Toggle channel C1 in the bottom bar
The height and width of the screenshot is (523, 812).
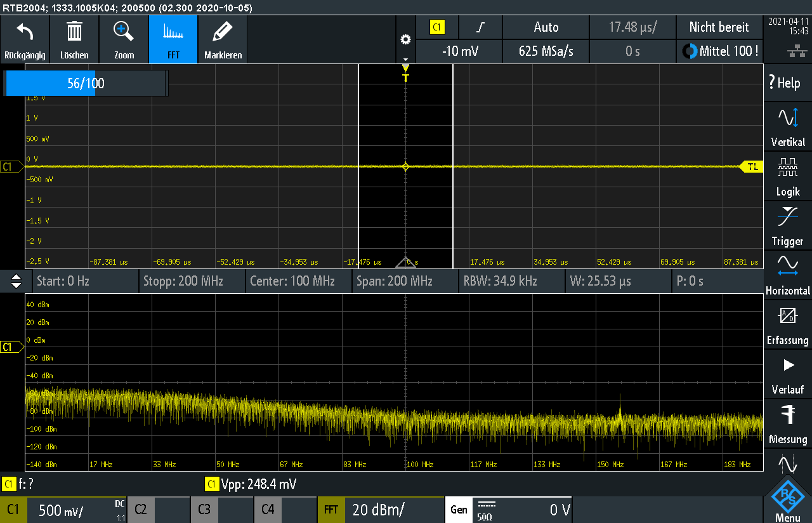click(x=13, y=510)
